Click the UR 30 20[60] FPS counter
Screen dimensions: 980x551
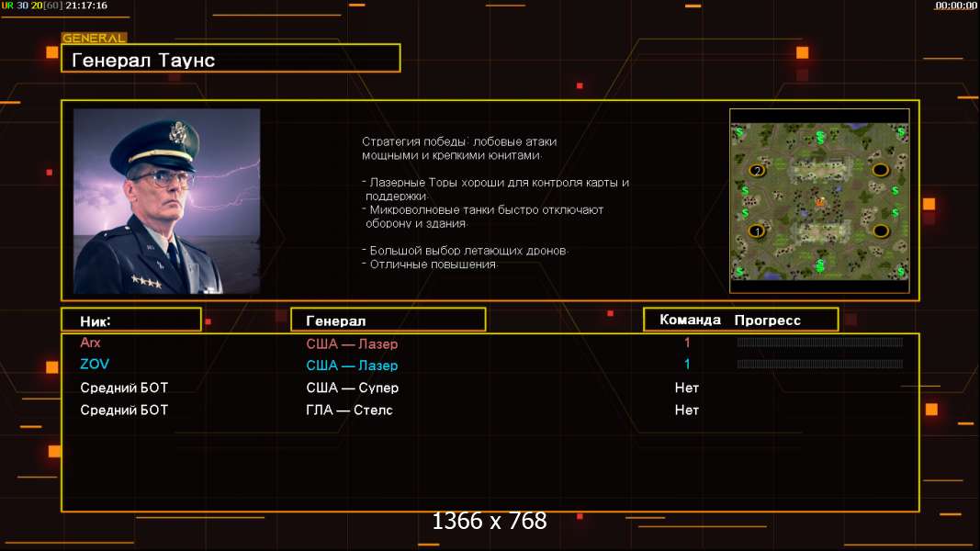point(32,6)
